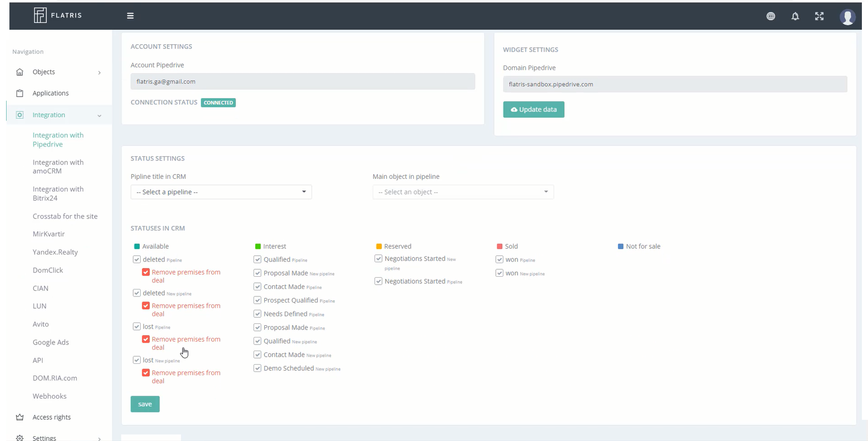Open the language globe icon
The width and height of the screenshot is (868, 441).
(x=771, y=16)
